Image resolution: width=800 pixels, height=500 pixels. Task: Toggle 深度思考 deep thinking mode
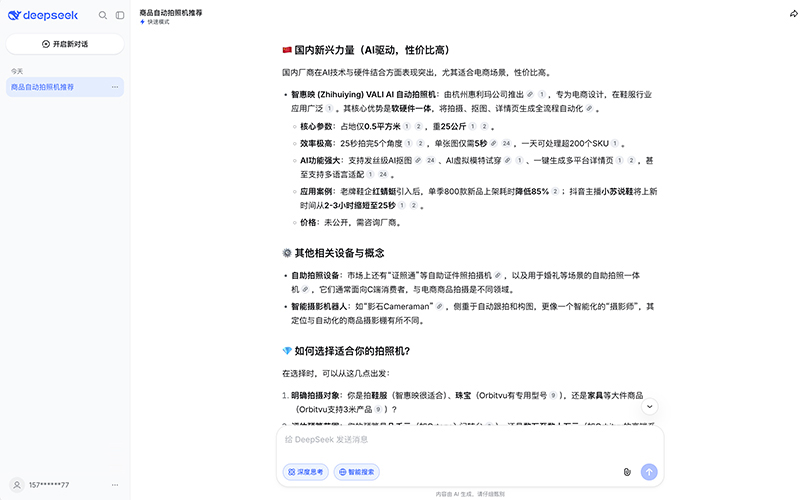[x=306, y=472]
